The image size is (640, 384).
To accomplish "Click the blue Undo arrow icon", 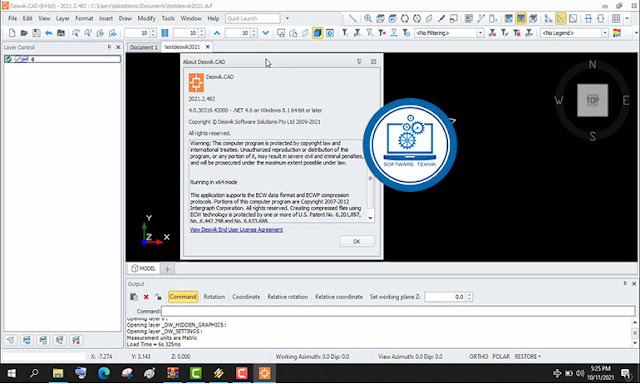I will 49,33.
